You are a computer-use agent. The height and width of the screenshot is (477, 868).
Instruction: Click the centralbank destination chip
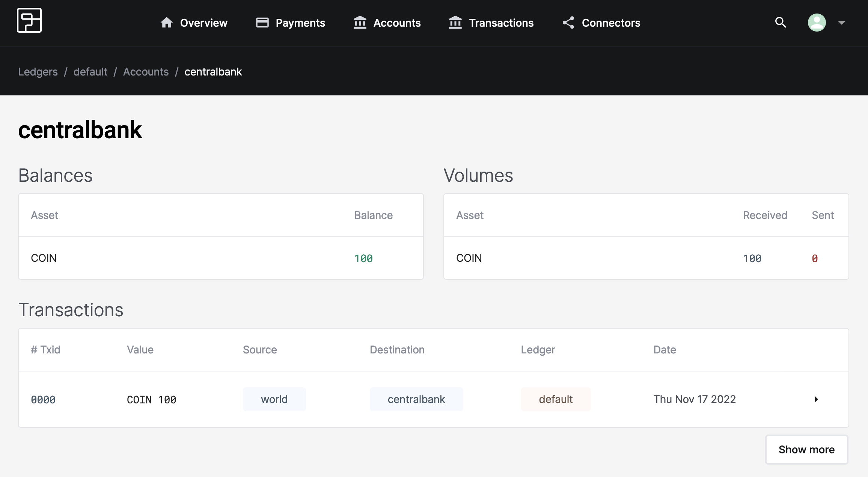416,399
